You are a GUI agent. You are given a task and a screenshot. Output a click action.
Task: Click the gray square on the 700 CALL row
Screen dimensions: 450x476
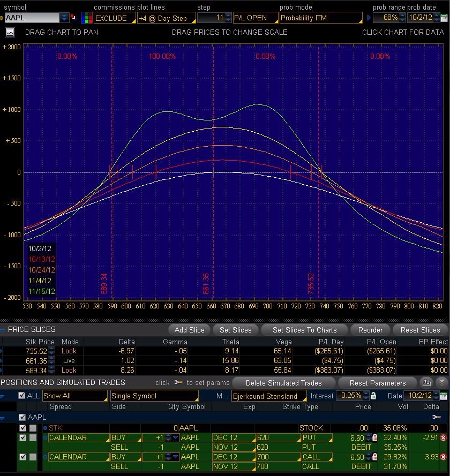pos(33,457)
